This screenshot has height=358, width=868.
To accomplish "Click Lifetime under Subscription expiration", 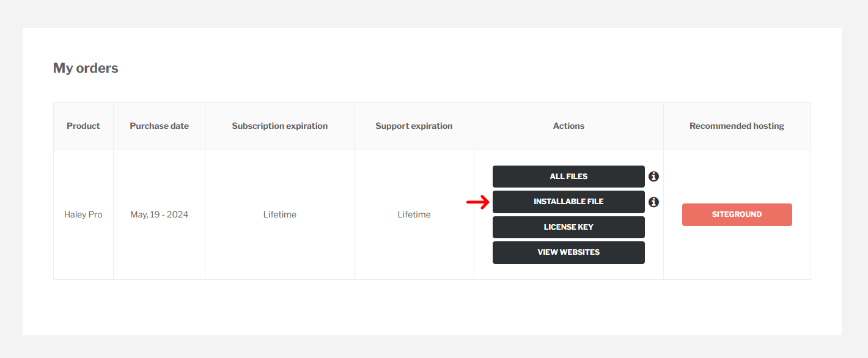I will 279,214.
